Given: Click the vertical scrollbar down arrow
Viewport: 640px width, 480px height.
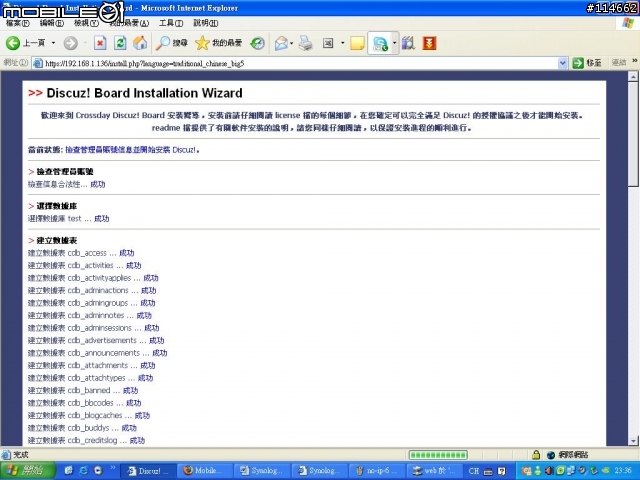Looking at the screenshot, I should pyautogui.click(x=633, y=441).
